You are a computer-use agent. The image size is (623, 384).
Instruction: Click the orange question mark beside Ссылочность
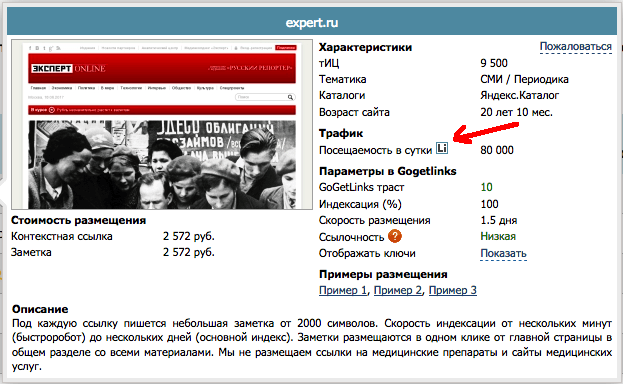[395, 236]
